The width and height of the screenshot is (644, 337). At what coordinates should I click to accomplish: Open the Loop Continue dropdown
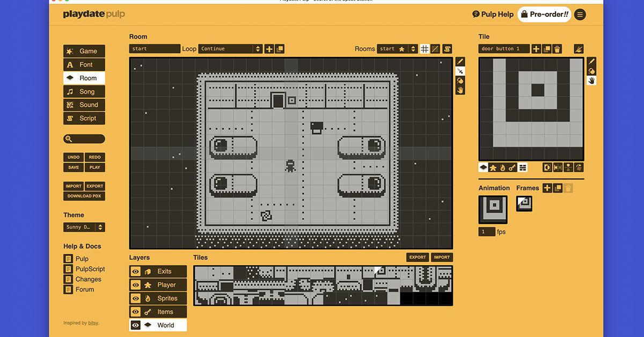click(x=230, y=49)
